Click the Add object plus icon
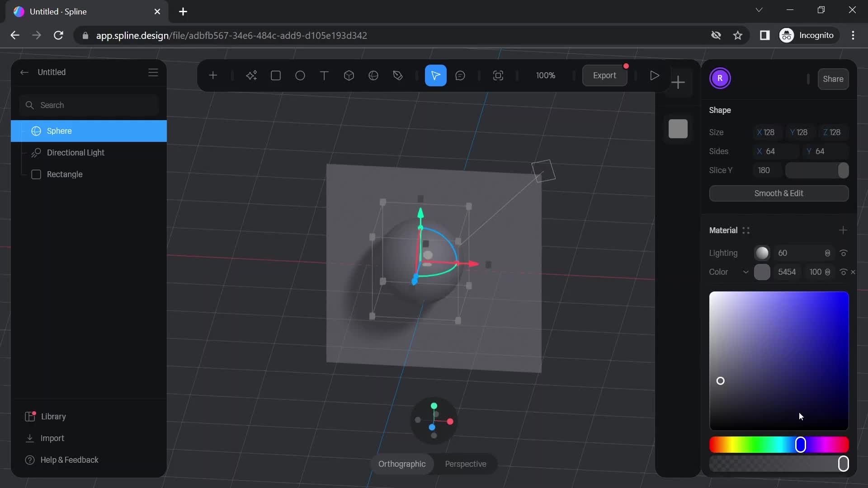The width and height of the screenshot is (868, 488). (x=213, y=75)
